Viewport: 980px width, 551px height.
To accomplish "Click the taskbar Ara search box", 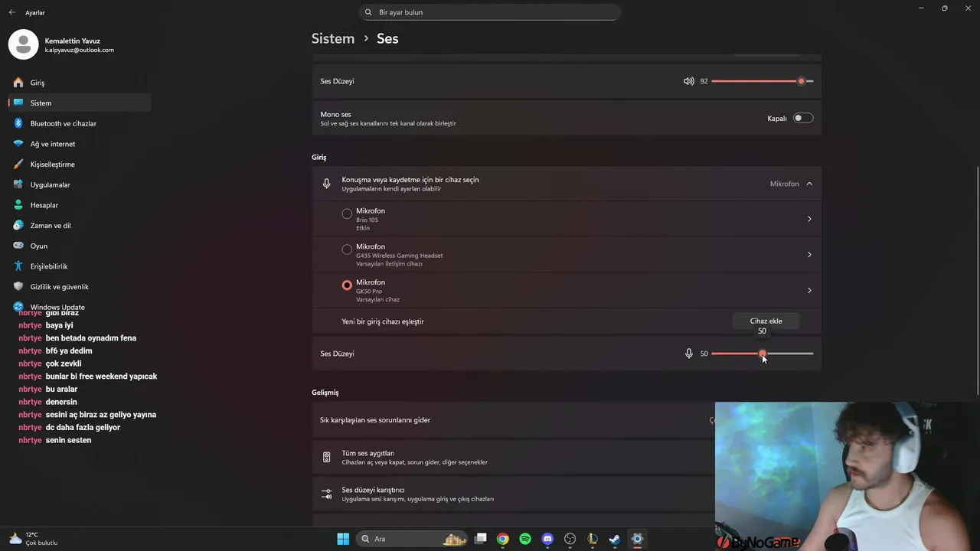I will [413, 539].
